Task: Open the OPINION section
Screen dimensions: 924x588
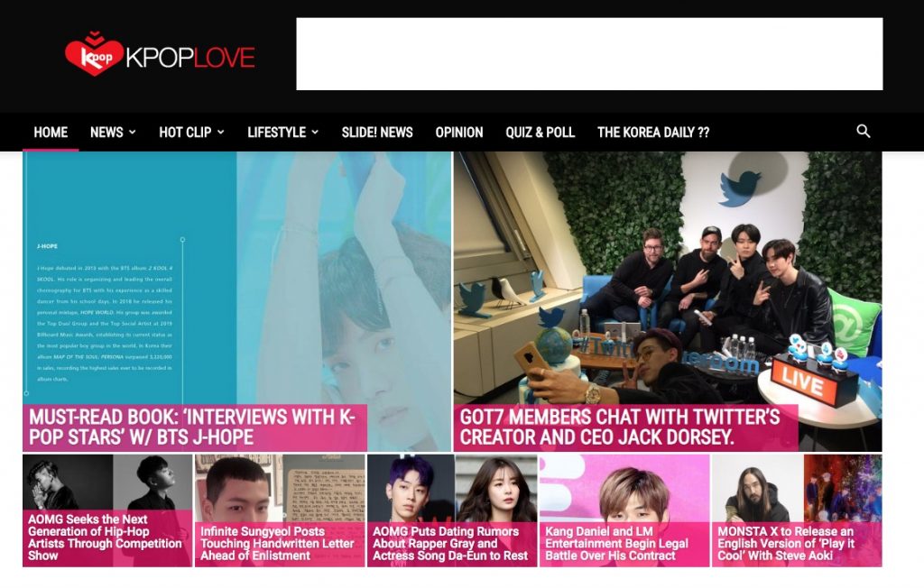Action: pyautogui.click(x=459, y=132)
